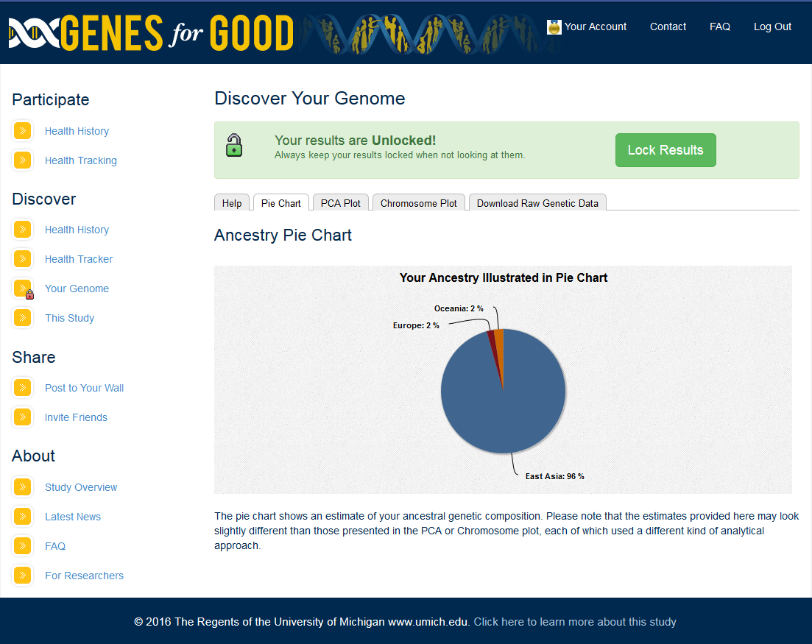Open Contact in the top navigation
Viewport: 812px width, 644px height.
point(668,26)
